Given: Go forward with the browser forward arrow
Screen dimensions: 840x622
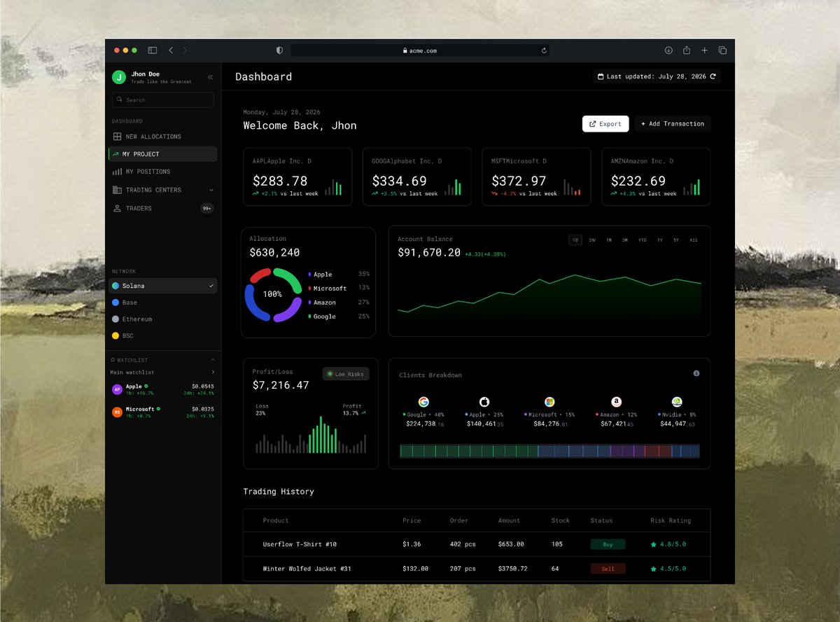Looking at the screenshot, I should pyautogui.click(x=185, y=50).
